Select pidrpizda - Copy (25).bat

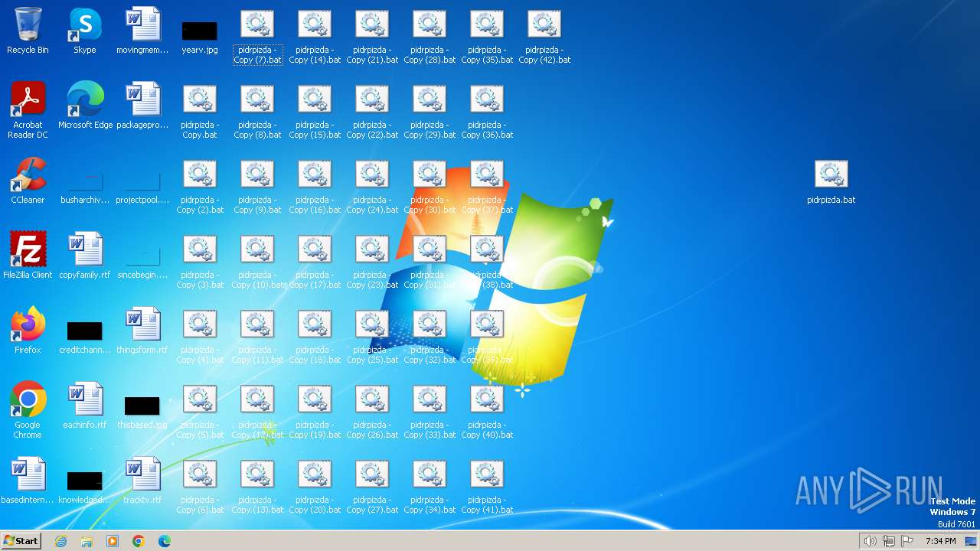[x=372, y=335]
